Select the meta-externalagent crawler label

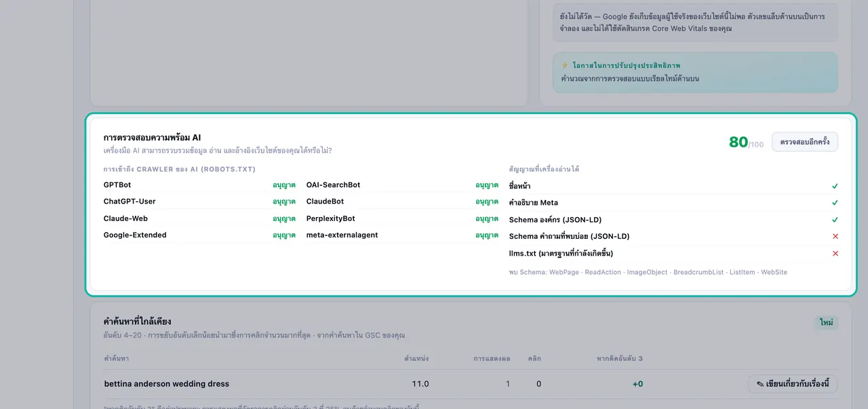[x=342, y=235]
